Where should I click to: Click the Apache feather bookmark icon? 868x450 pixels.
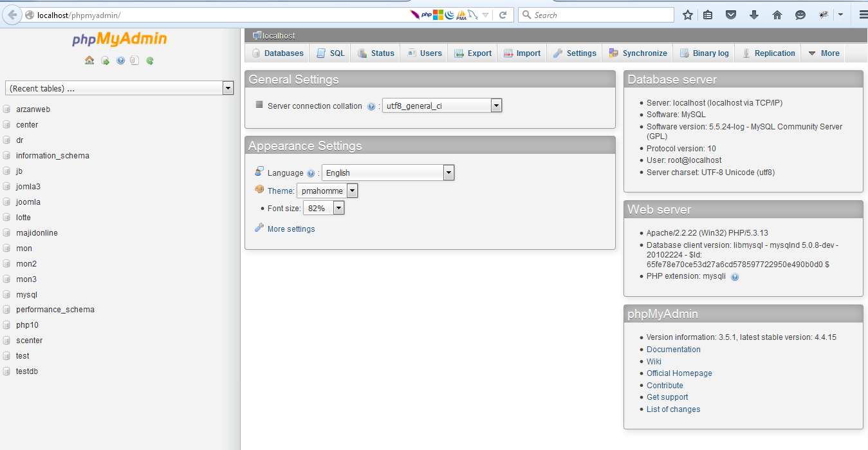pos(415,15)
